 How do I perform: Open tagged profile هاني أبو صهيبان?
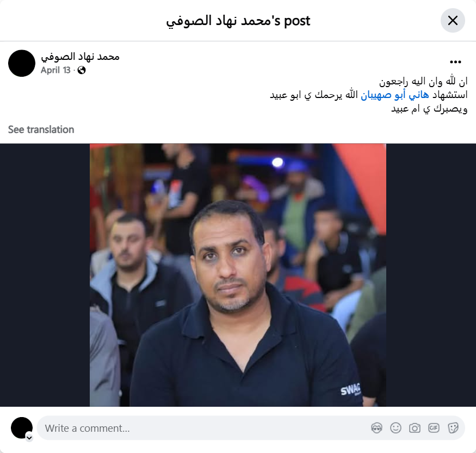(x=394, y=95)
